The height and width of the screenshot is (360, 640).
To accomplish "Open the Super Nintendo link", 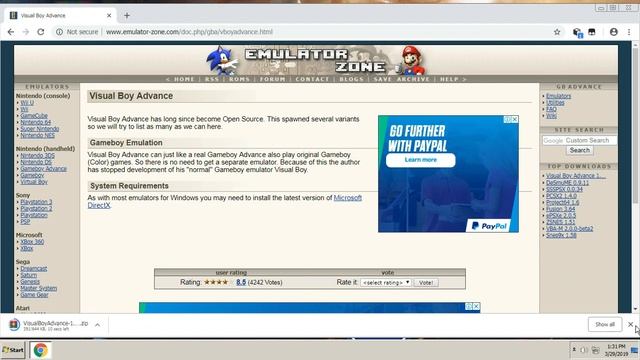I will pyautogui.click(x=40, y=129).
